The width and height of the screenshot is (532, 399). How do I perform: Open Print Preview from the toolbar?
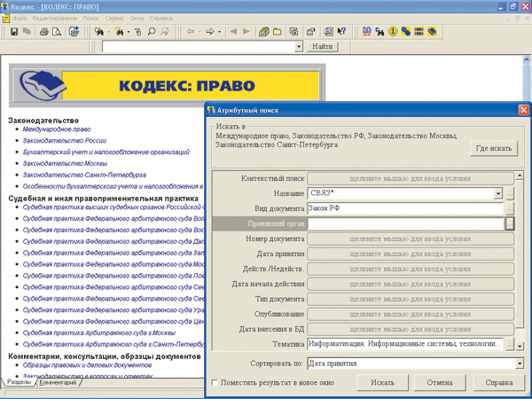coord(57,32)
